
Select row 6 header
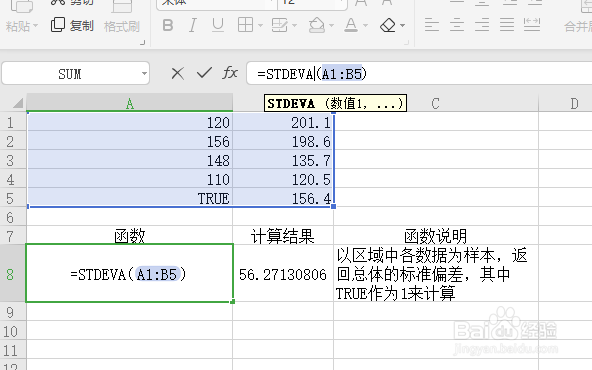[13, 217]
